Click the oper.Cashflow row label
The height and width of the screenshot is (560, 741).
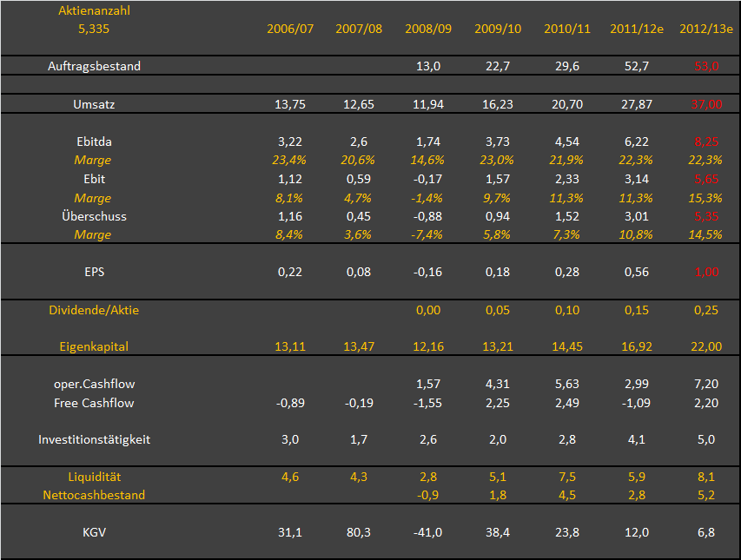tap(94, 384)
